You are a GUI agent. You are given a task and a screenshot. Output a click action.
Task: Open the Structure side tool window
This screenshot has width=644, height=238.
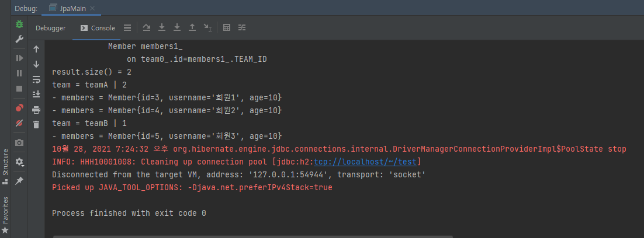(x=5, y=167)
